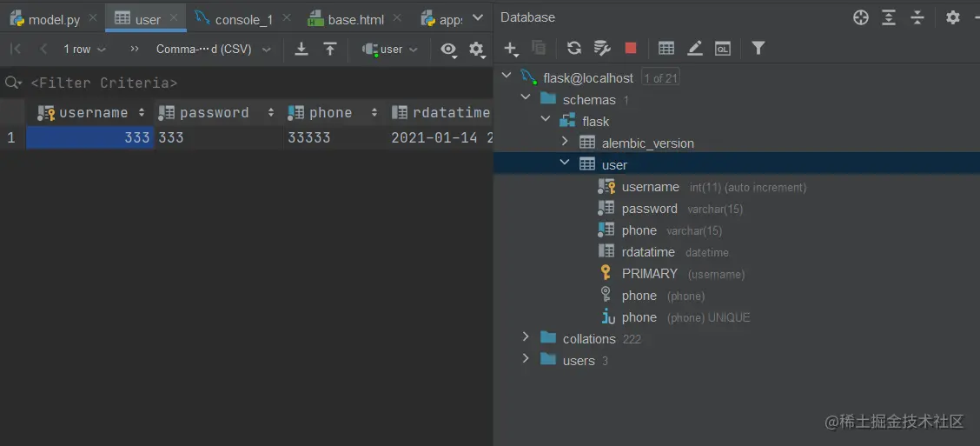Viewport: 980px width, 446px height.
Task: Collapse all nodes in Database panel
Action: (917, 17)
